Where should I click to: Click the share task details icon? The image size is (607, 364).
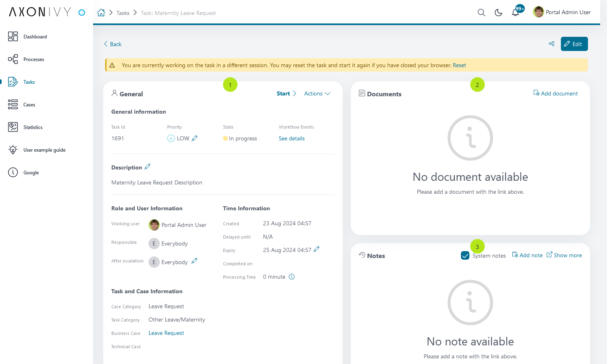(552, 44)
